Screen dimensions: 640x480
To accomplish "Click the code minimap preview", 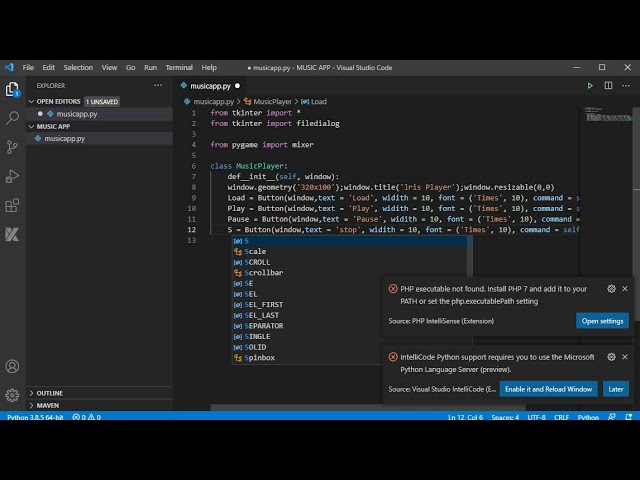I will pyautogui.click(x=607, y=115).
